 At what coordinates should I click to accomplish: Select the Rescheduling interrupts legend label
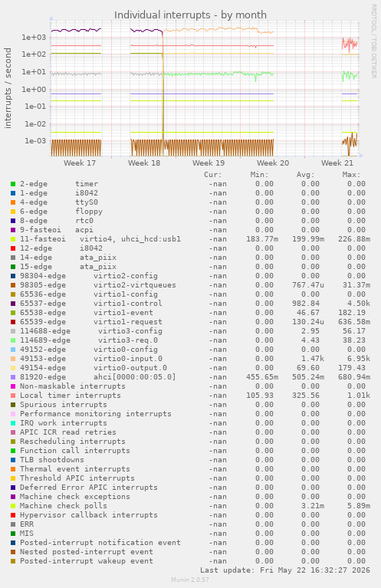(x=72, y=442)
